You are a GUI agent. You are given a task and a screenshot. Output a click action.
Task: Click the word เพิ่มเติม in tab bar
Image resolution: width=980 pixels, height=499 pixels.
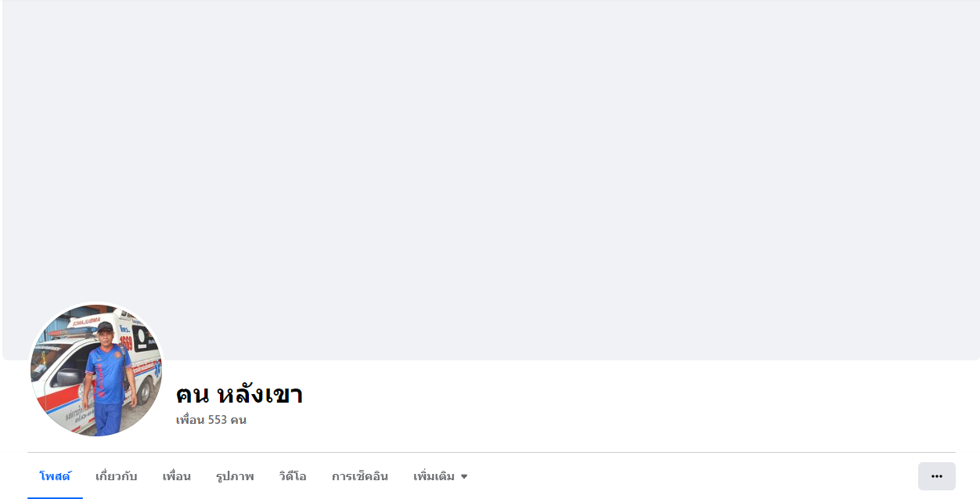pyautogui.click(x=434, y=476)
